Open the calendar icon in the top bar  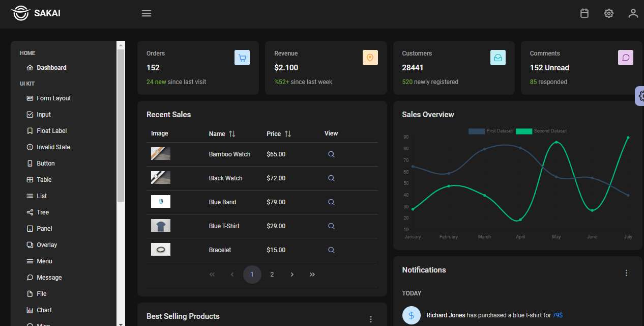coord(584,13)
